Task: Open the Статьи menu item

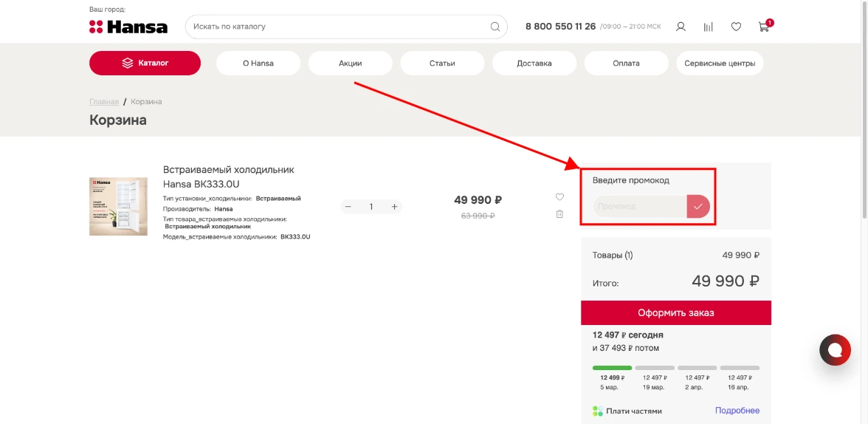Action: tap(442, 64)
